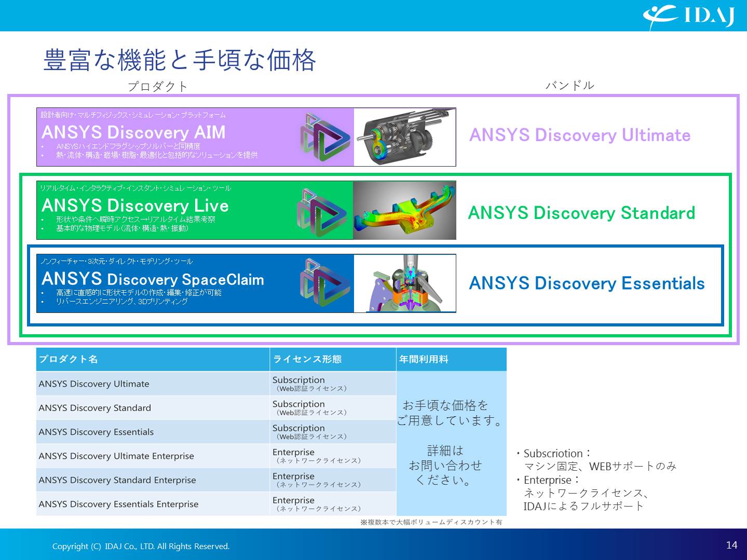
Task: Click the AIM banner subtitle about multiphysics platform
Action: coord(133,115)
